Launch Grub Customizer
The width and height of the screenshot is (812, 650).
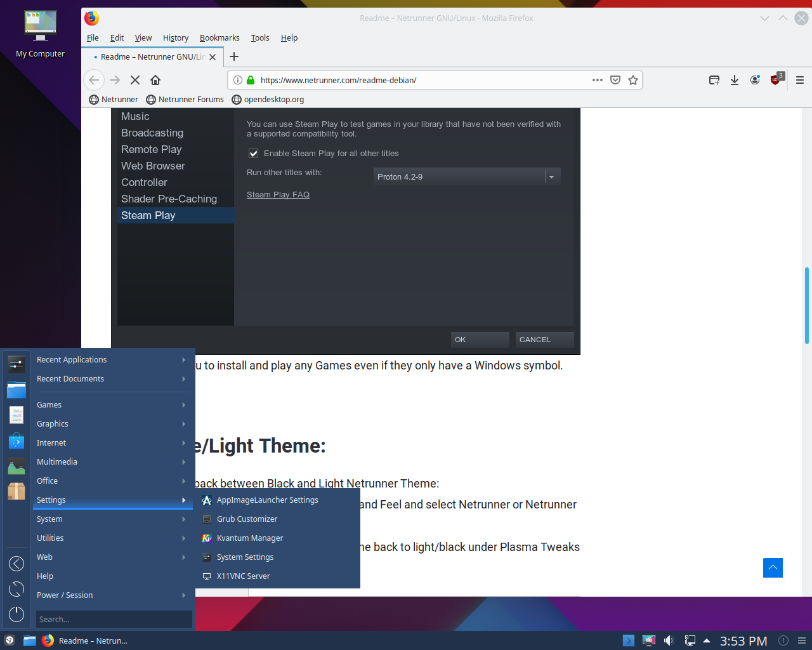[x=278, y=519]
